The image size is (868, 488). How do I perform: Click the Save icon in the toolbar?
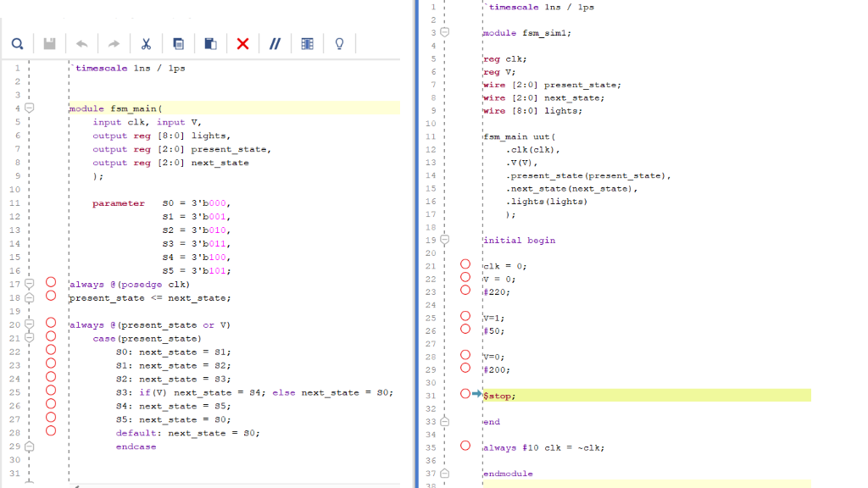pos(48,43)
